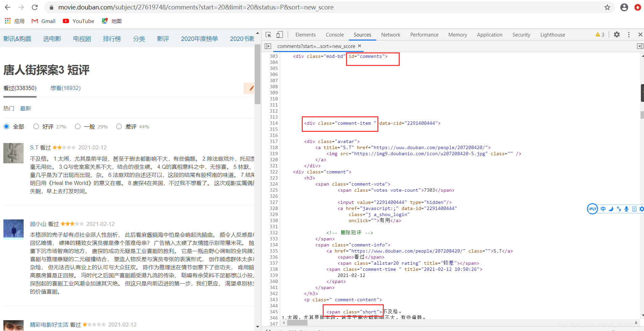Image resolution: width=644 pixels, height=331 pixels.
Task: Switch to the Performance tab
Action: pyautogui.click(x=424, y=34)
